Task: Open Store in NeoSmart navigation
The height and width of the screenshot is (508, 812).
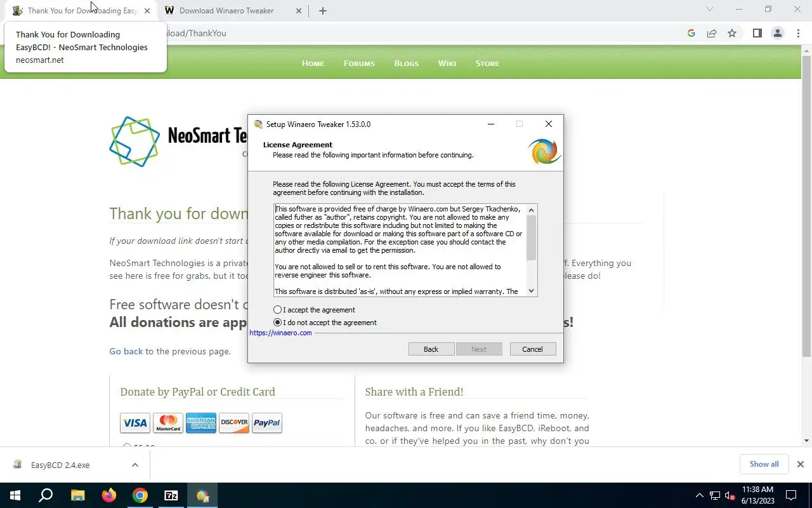Action: click(487, 63)
